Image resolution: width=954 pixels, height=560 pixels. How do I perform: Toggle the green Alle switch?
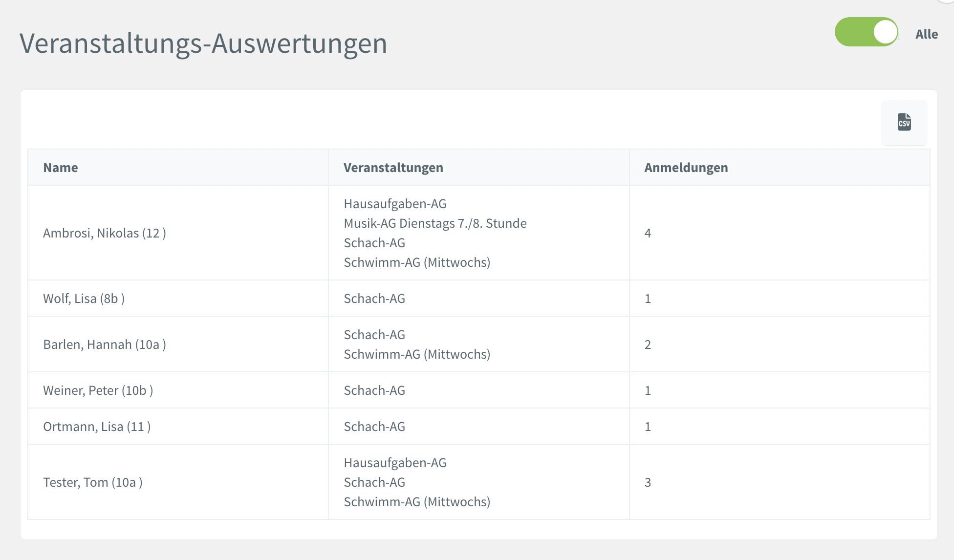click(x=867, y=32)
